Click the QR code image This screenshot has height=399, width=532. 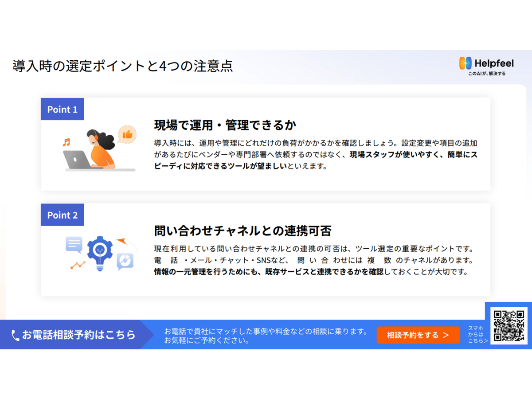[x=509, y=325]
